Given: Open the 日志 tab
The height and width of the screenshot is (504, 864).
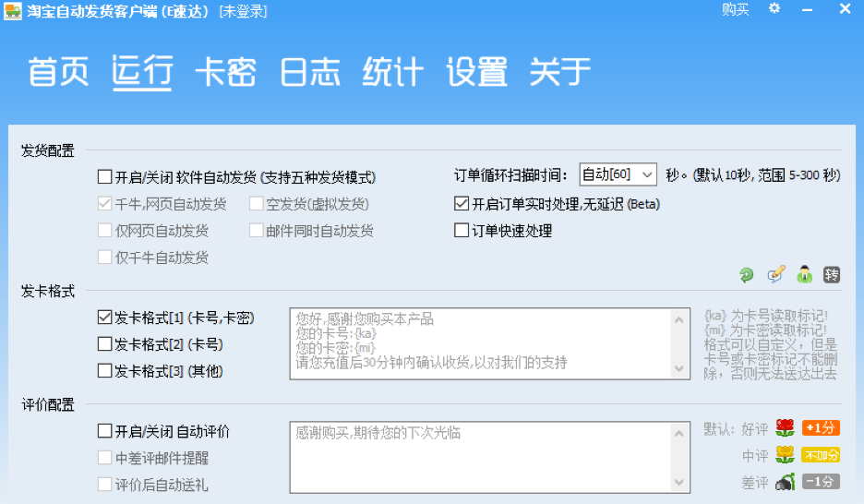Looking at the screenshot, I should click(x=309, y=72).
